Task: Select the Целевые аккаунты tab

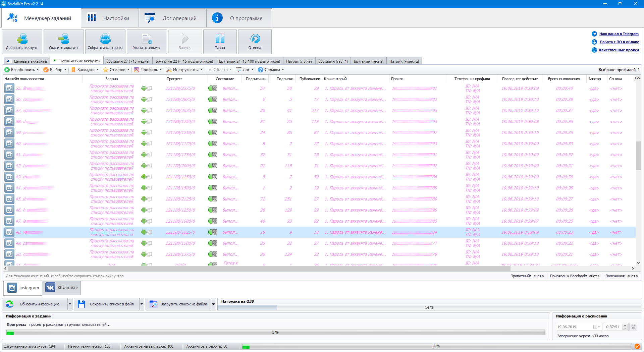Action: 27,61
